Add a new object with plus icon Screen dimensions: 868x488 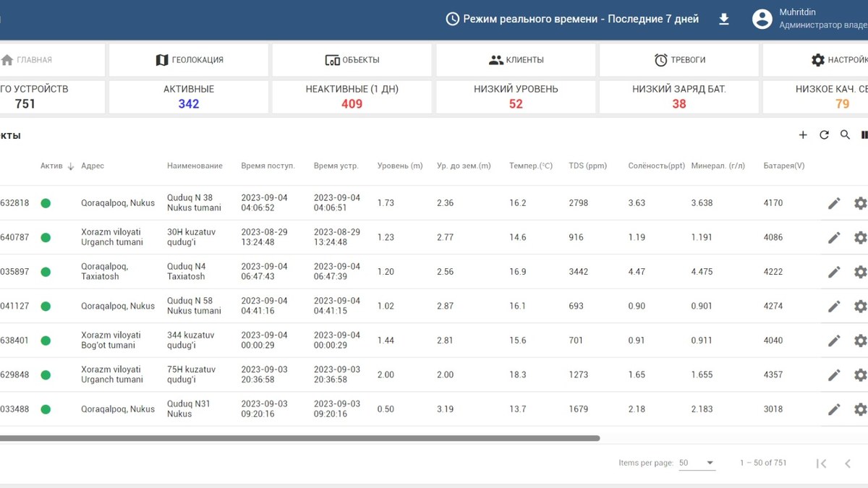click(803, 135)
